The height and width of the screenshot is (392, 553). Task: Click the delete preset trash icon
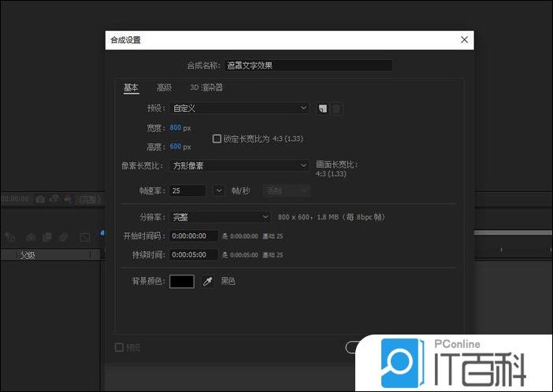click(x=336, y=109)
